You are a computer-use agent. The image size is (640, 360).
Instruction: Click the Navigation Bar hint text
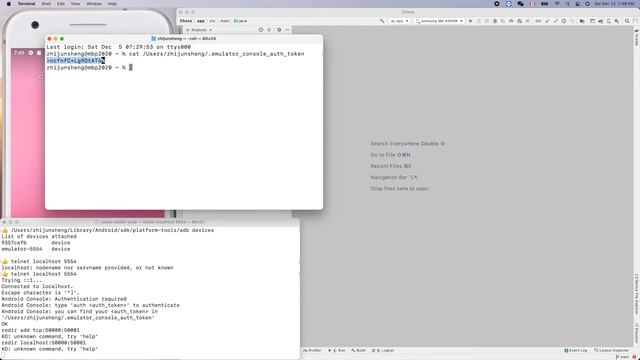click(x=393, y=178)
